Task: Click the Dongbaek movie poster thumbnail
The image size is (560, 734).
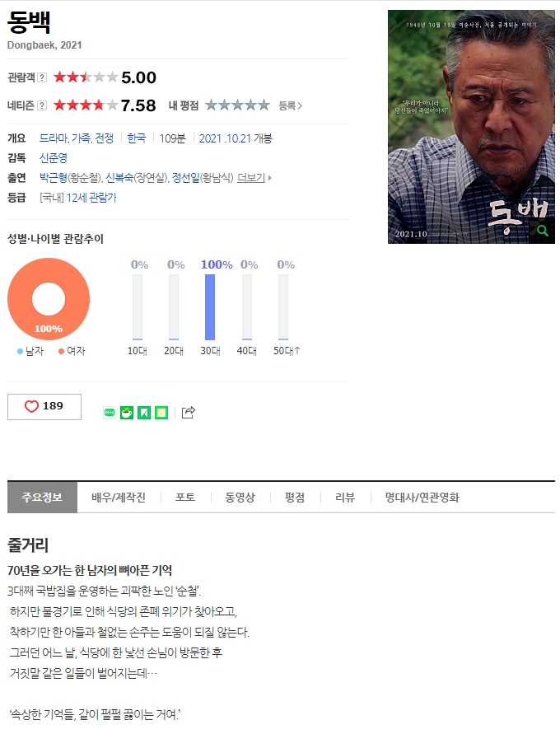Action: point(471,127)
